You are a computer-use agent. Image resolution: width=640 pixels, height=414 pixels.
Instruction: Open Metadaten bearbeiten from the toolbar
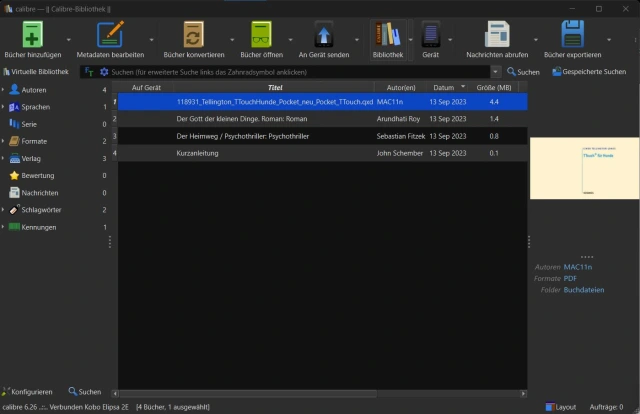pyautogui.click(x=110, y=34)
